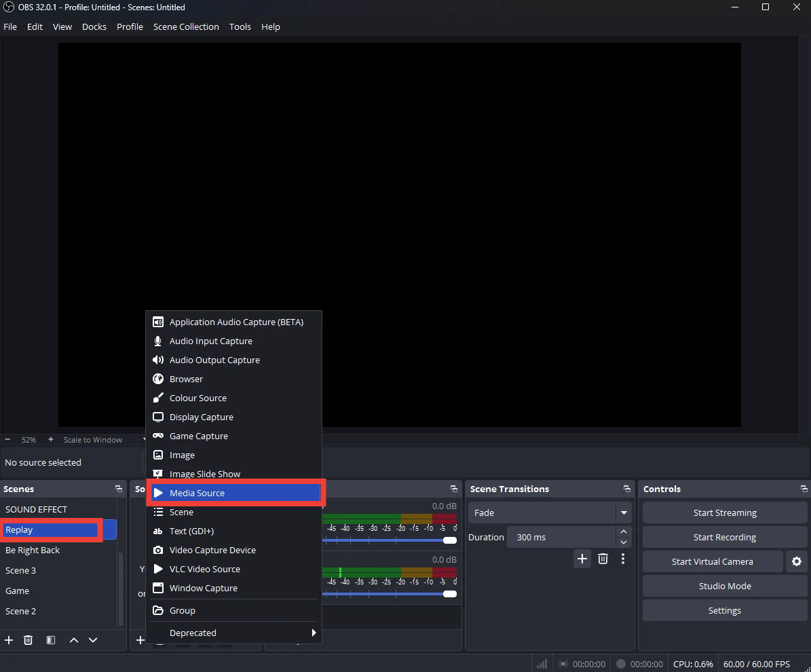Select the Be Right Back scene
Screen dimensions: 811x672
[58, 550]
